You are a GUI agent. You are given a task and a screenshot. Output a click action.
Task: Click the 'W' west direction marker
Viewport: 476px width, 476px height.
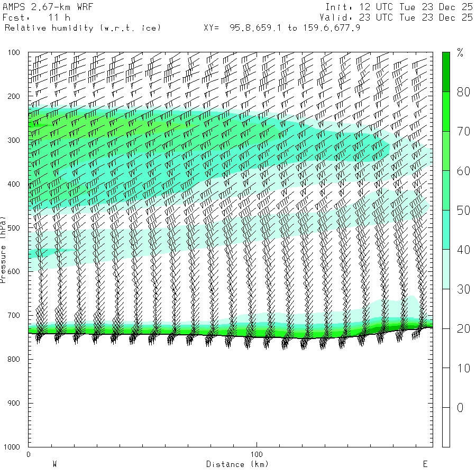point(55,464)
